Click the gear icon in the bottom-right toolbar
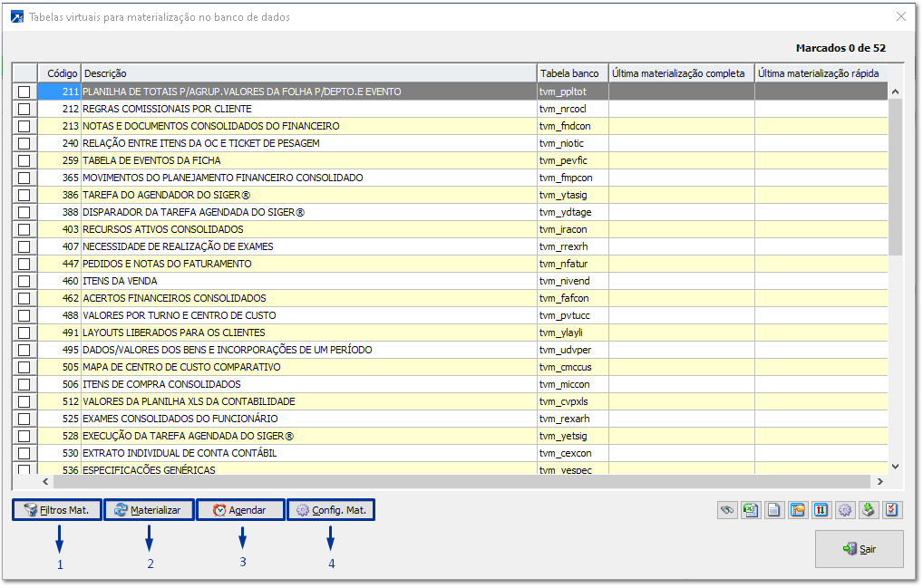 [x=845, y=510]
